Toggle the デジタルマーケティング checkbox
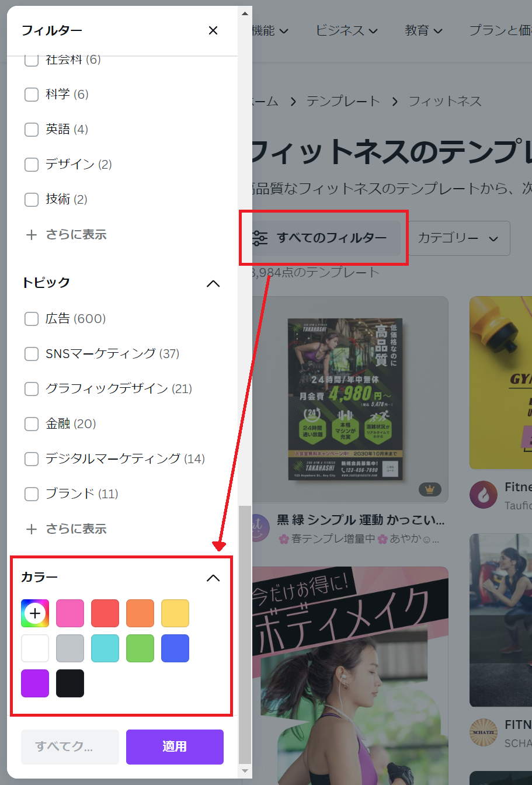Viewport: 532px width, 785px height. pos(32,459)
